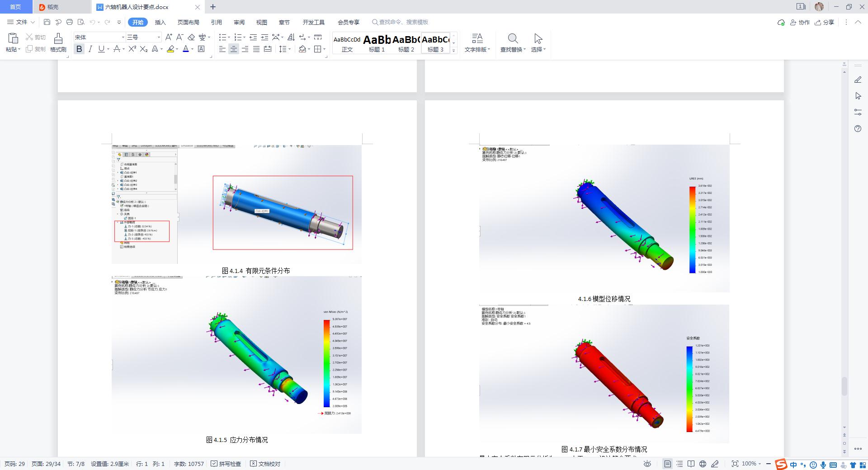Open the Insert (插入) ribbon tab
Image resolution: width=868 pixels, height=470 pixels.
(x=160, y=22)
